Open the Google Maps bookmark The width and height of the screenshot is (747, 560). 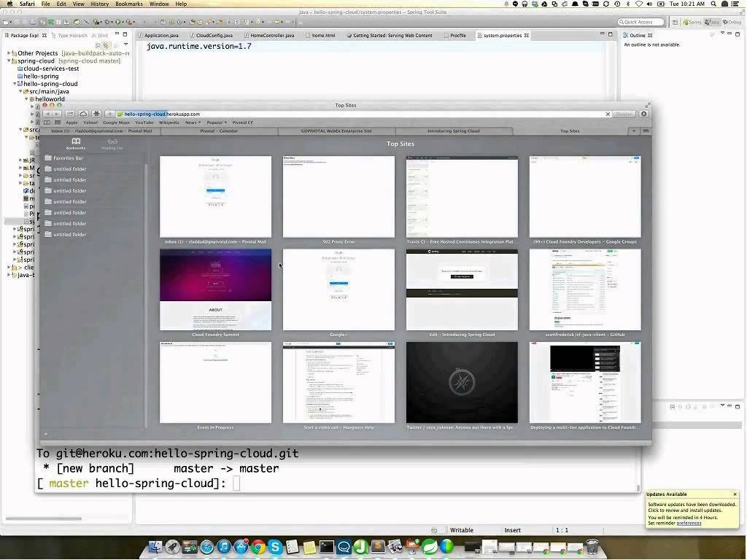click(116, 122)
